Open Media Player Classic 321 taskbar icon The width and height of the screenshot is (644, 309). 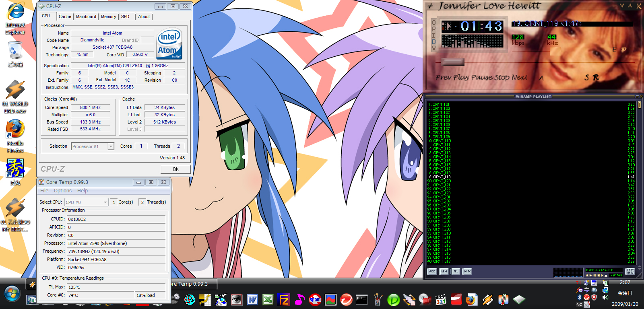pos(441,300)
